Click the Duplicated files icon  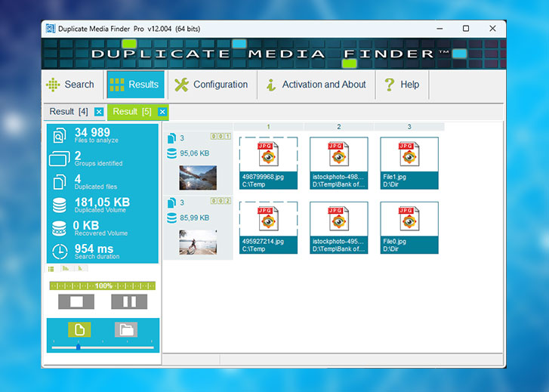point(60,182)
